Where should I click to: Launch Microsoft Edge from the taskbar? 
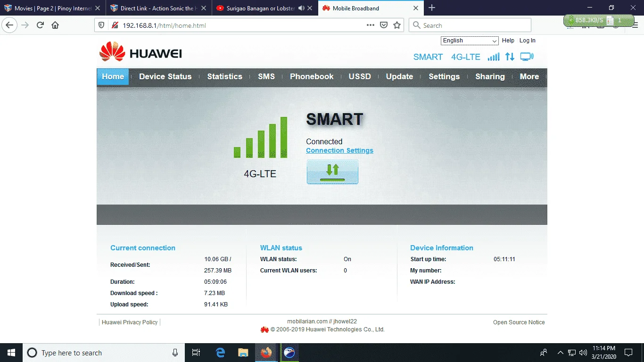point(220,353)
